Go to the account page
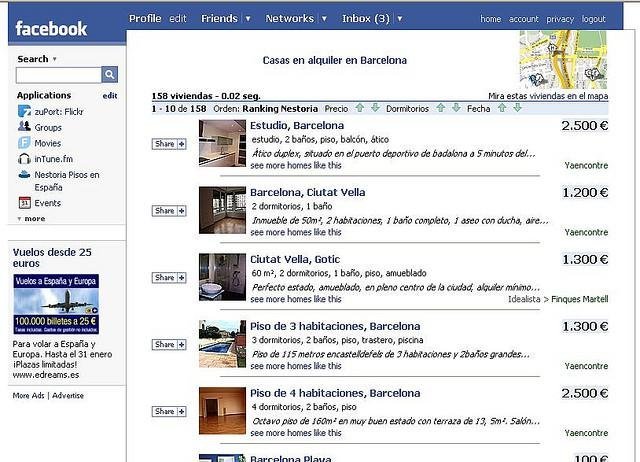This screenshot has height=462, width=640. (x=523, y=19)
